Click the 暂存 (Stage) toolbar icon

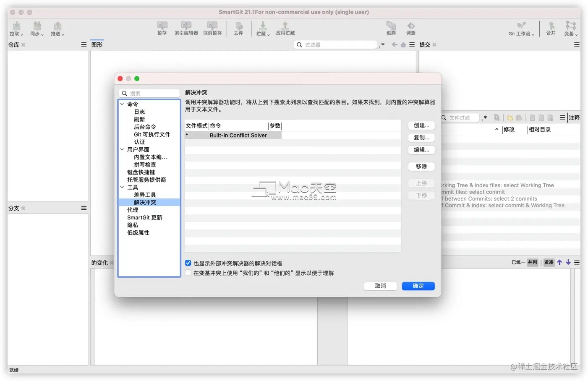coord(162,26)
